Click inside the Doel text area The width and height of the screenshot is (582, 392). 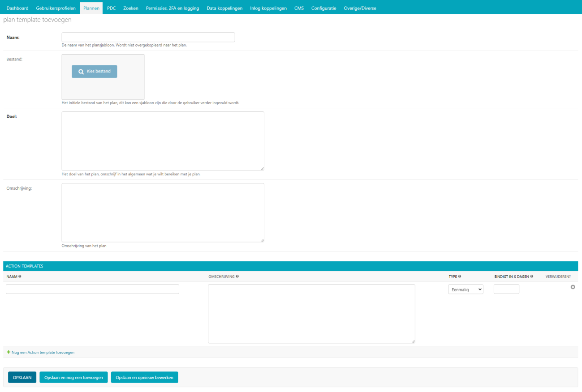[163, 141]
